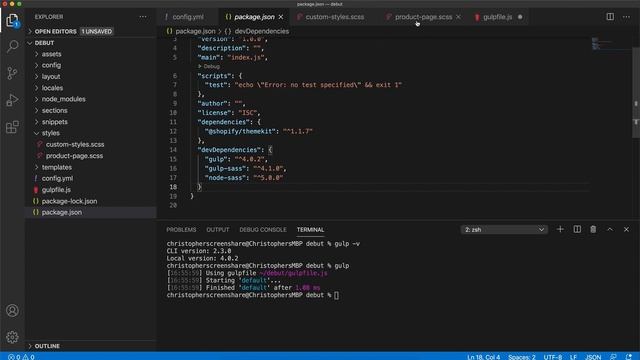This screenshot has width=640, height=360.
Task: Open Explorer more actions ellipsis
Action: pos(143,17)
